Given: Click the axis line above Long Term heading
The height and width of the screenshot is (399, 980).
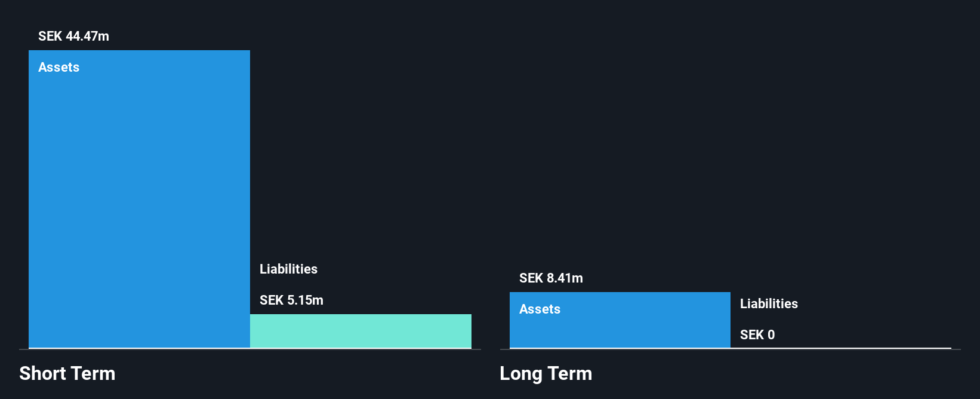Looking at the screenshot, I should pos(730,349).
